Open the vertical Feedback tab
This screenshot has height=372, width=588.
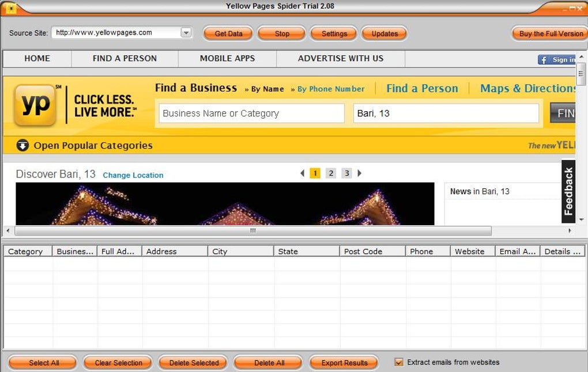click(568, 191)
